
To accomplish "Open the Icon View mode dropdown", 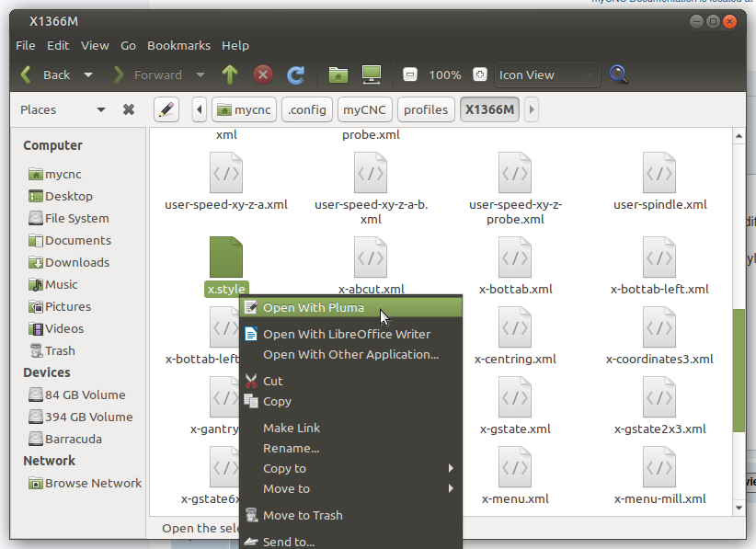I will click(547, 75).
